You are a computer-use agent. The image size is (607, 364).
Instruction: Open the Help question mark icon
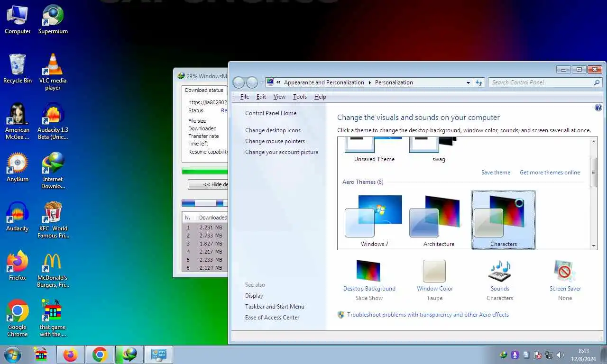(x=598, y=108)
